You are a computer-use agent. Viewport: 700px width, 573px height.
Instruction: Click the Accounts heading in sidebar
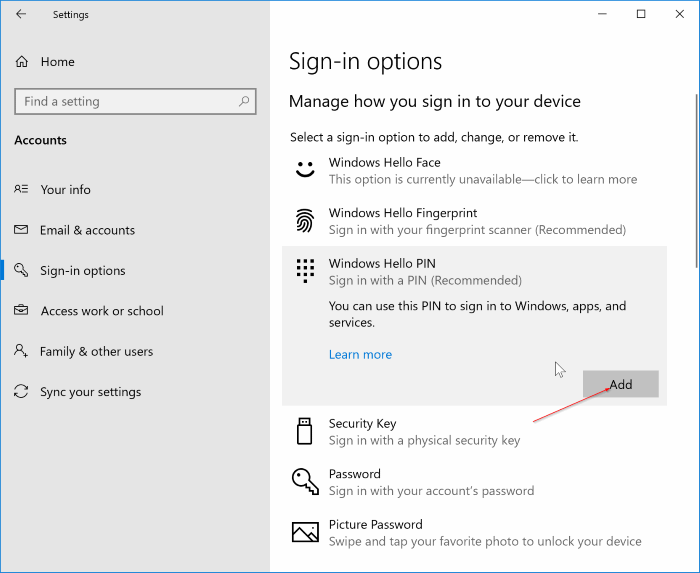tap(40, 140)
